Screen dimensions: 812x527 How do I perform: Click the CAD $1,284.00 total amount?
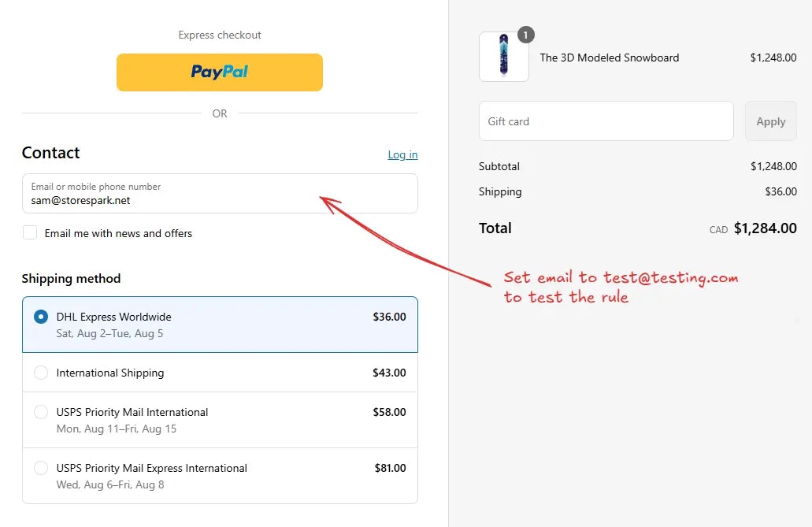[753, 228]
